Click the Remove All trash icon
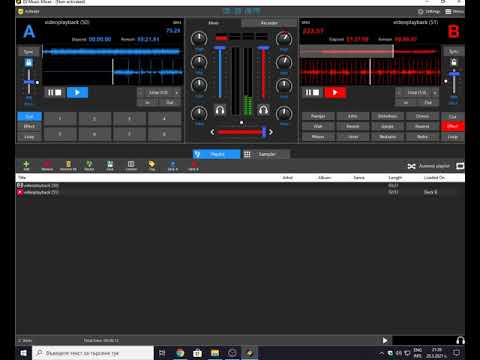This screenshot has height=360, width=480. point(68,165)
